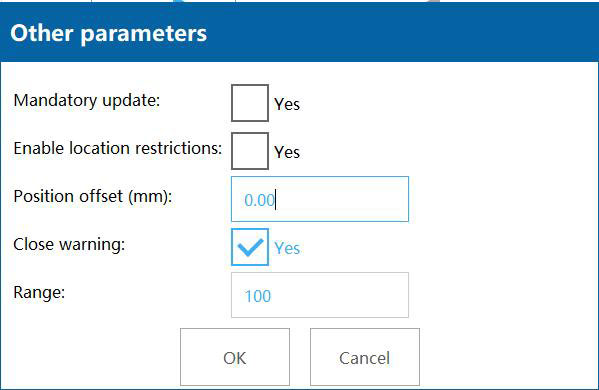
Task: Tick the Enable location restrictions checkbox
Action: 250,151
